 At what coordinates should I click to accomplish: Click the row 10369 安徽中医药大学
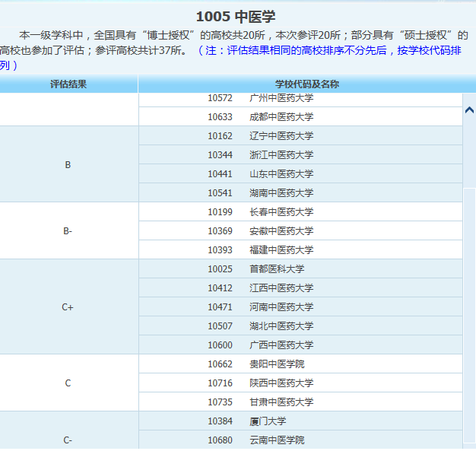pos(300,231)
